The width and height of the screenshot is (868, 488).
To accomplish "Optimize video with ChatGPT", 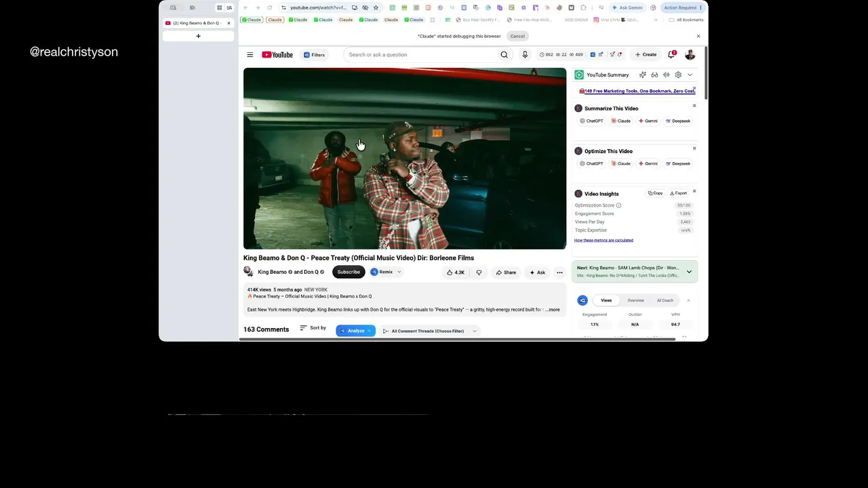I will (x=591, y=164).
